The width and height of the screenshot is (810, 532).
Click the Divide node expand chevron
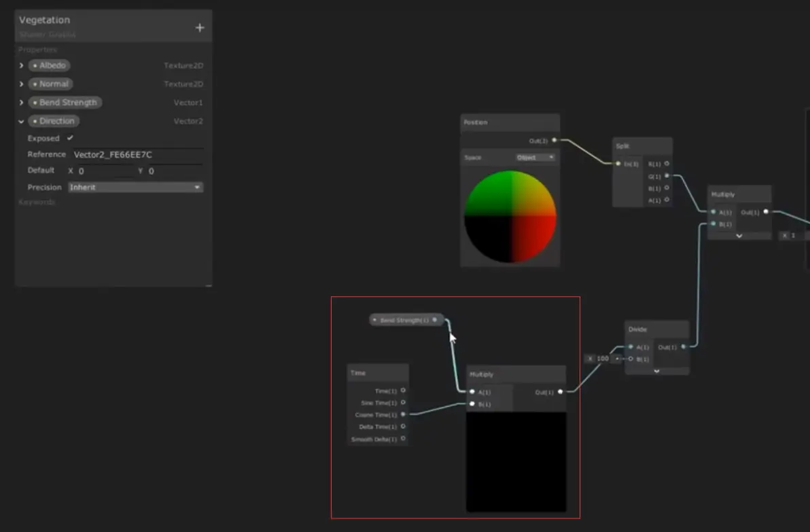[x=656, y=371]
